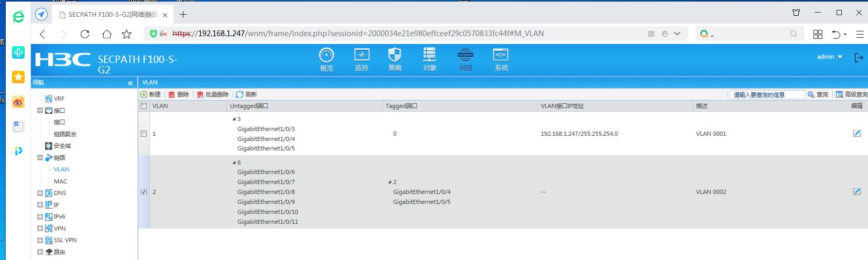Go back with the browser back arrow
The image size is (868, 260).
point(43,34)
